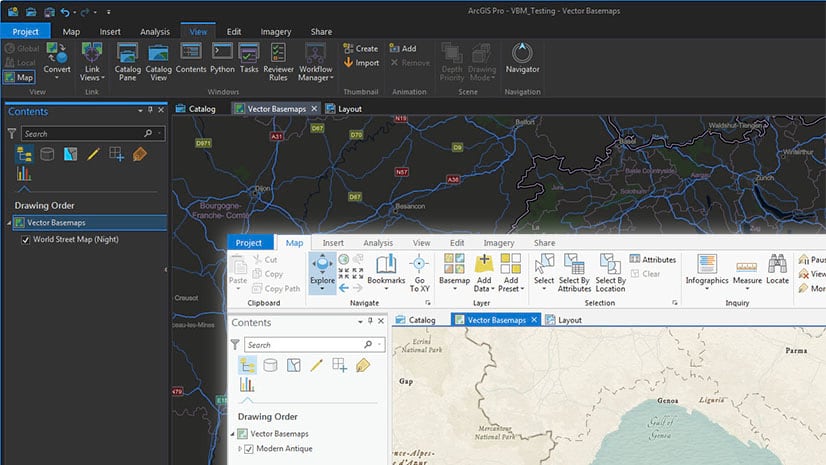Close the light Vector Basemaps view tab
Screen dimensions: 826x465
(534, 320)
